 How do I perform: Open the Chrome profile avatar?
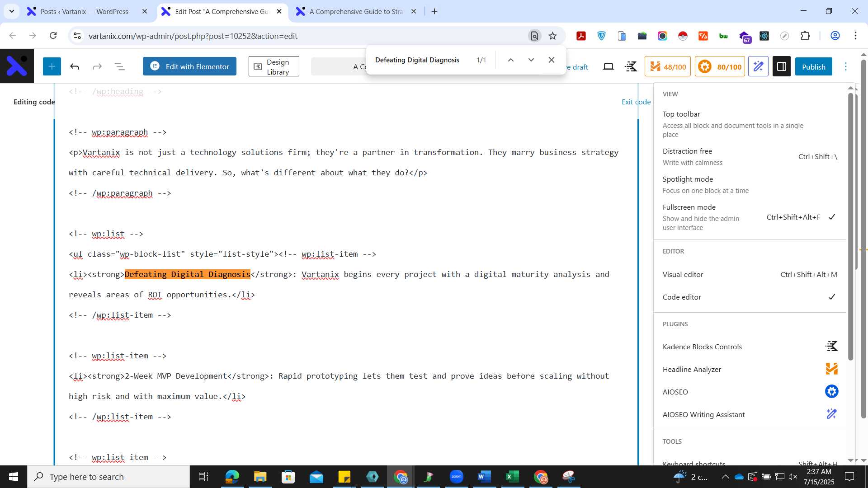[835, 36]
